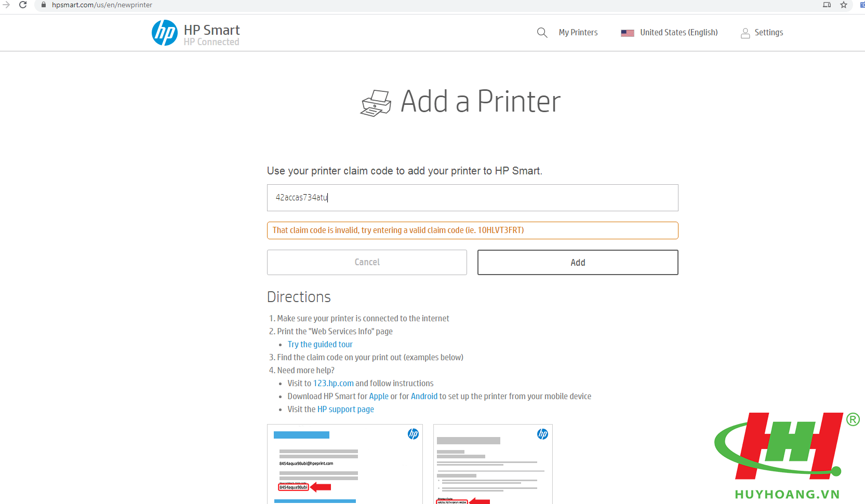Go forward with browser arrow
The width and height of the screenshot is (865, 504).
click(x=6, y=5)
